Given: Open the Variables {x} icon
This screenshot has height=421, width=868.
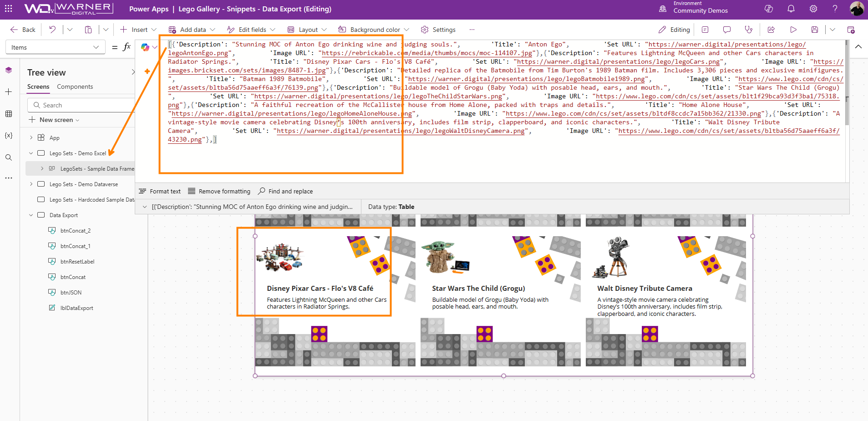Looking at the screenshot, I should [9, 136].
